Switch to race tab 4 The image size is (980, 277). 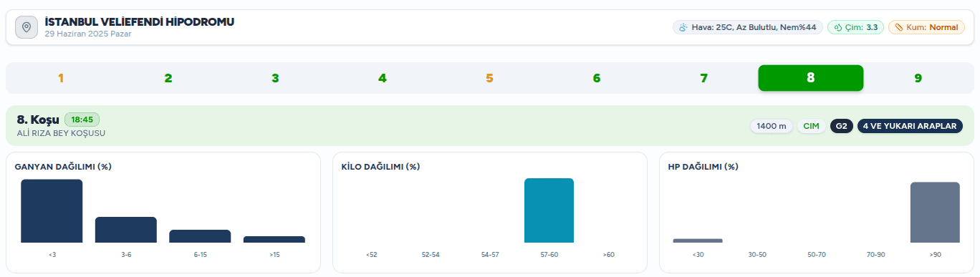(383, 78)
